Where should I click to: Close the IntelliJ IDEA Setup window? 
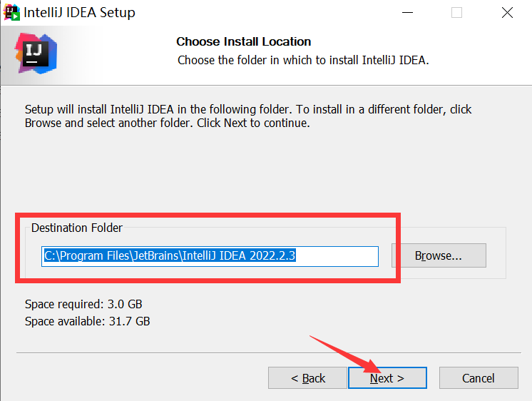click(x=506, y=12)
